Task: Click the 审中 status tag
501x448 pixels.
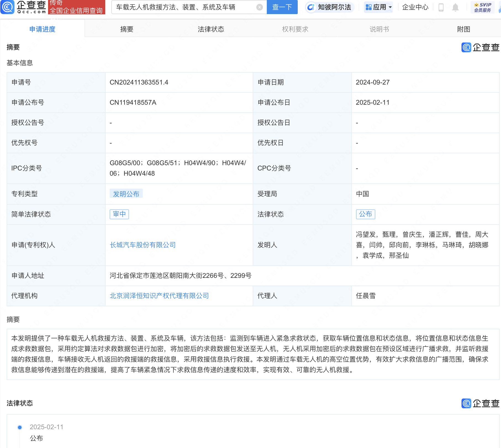Action: coord(119,214)
